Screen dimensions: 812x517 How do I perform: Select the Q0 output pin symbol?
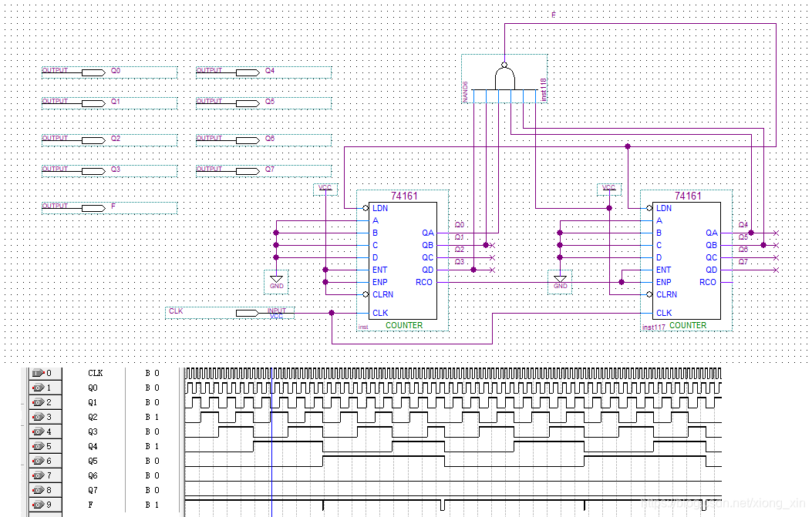93,72
